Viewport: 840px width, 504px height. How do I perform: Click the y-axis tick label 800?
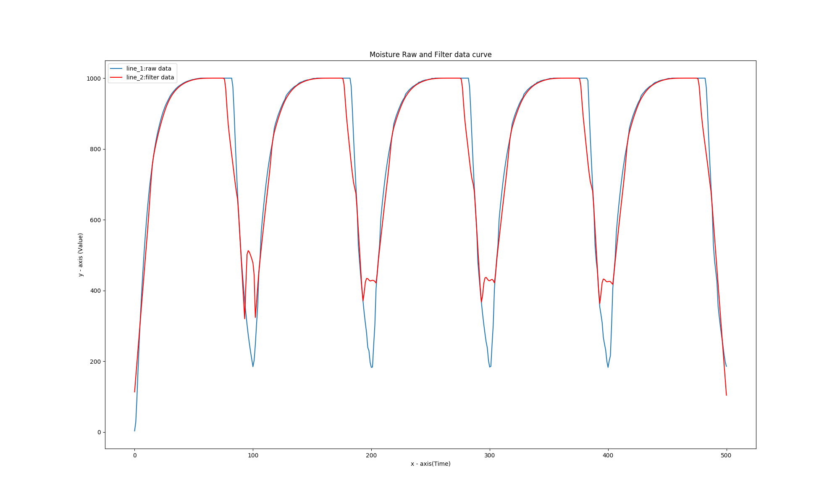click(x=95, y=149)
